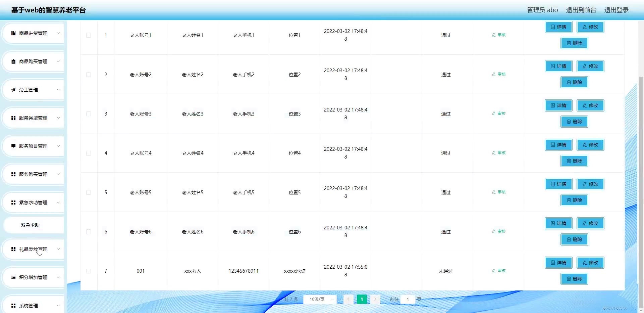Click the 商品进货管理 sidebar icon
Image resolution: width=644 pixels, height=313 pixels.
pyautogui.click(x=13, y=33)
